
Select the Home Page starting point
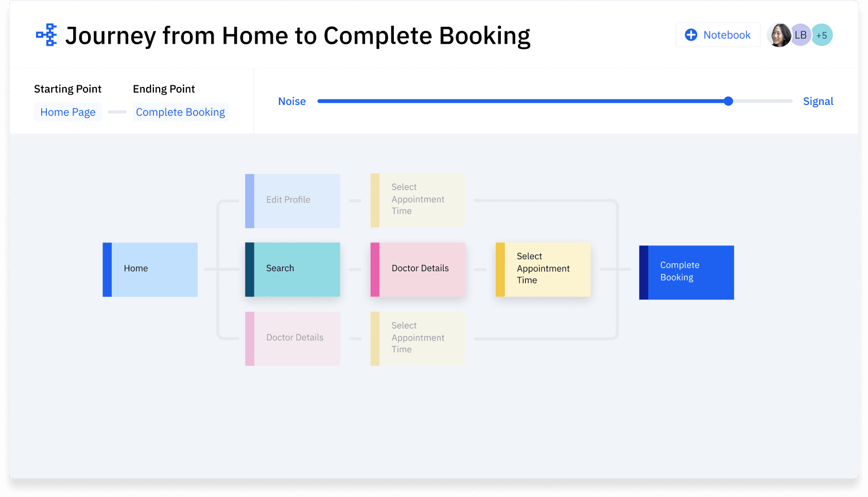click(x=68, y=112)
